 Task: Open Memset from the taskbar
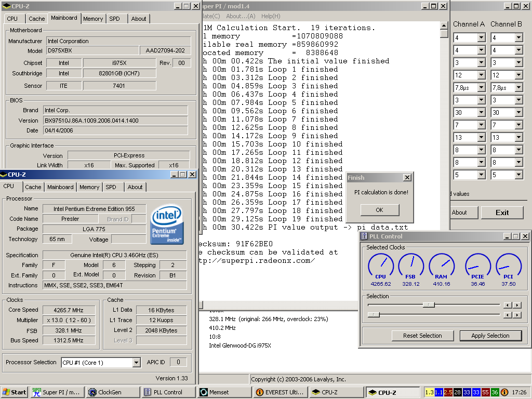[224, 392]
